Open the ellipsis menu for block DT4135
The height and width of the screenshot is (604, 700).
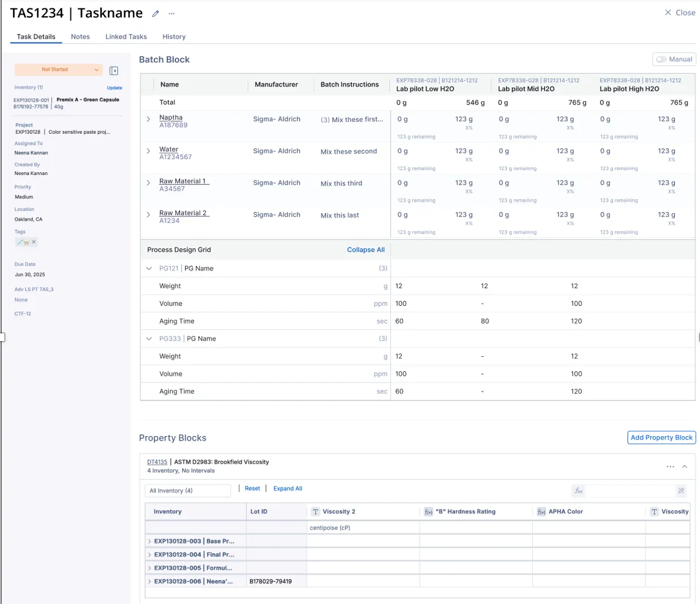[x=670, y=466]
